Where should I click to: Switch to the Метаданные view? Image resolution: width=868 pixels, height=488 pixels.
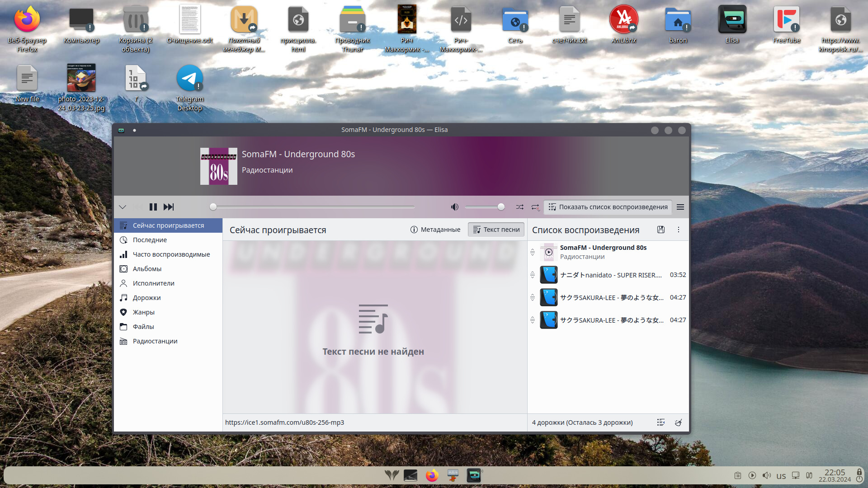tap(435, 230)
